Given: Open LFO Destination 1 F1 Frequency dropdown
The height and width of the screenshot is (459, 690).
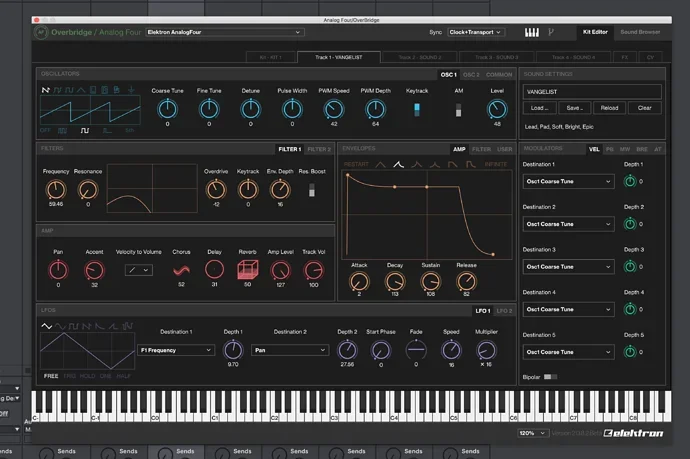Looking at the screenshot, I should pyautogui.click(x=176, y=350).
